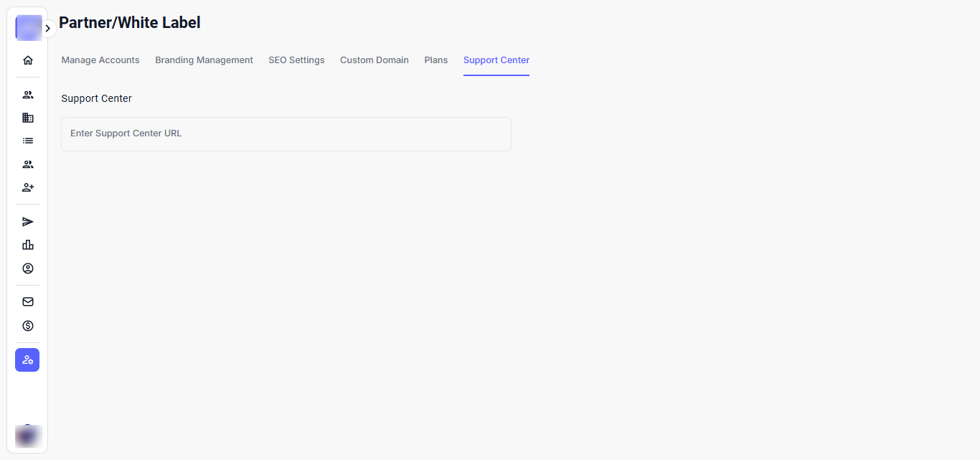Image resolution: width=980 pixels, height=460 pixels.
Task: Open the Plans tab
Action: [x=435, y=60]
